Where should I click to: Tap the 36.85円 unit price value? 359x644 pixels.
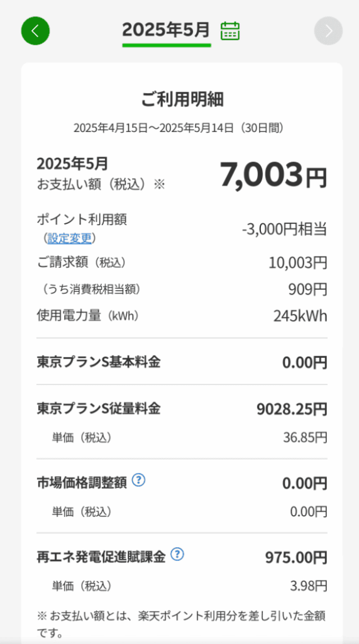point(305,438)
